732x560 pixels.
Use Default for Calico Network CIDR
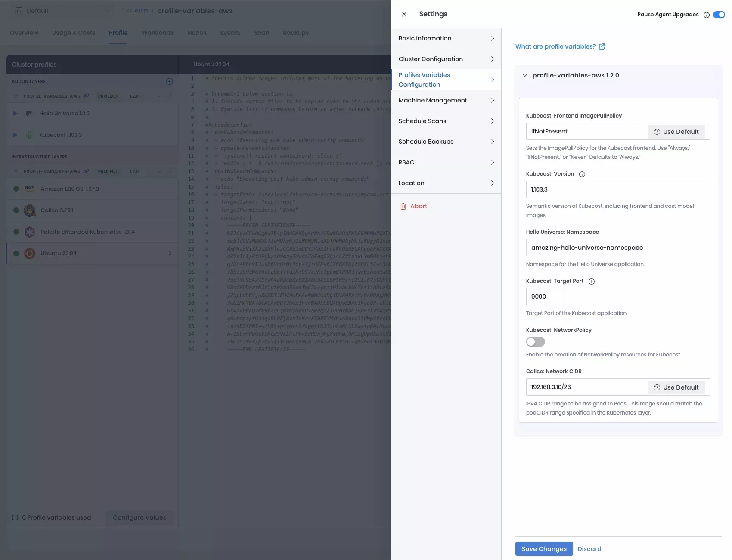pos(676,387)
